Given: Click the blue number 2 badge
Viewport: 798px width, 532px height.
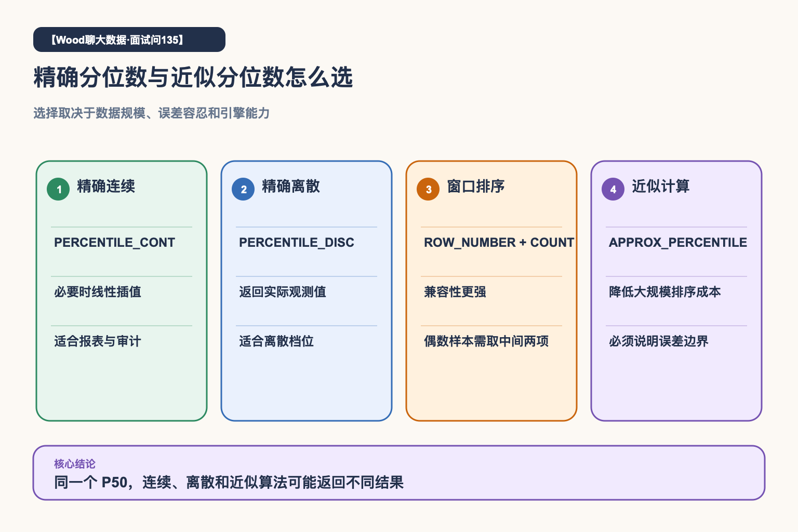Looking at the screenshot, I should click(x=243, y=189).
